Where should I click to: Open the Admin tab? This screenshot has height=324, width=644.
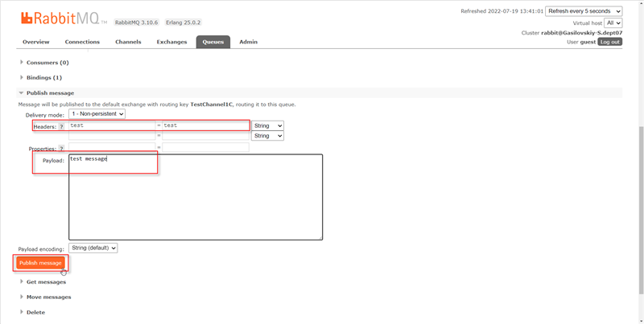[248, 42]
